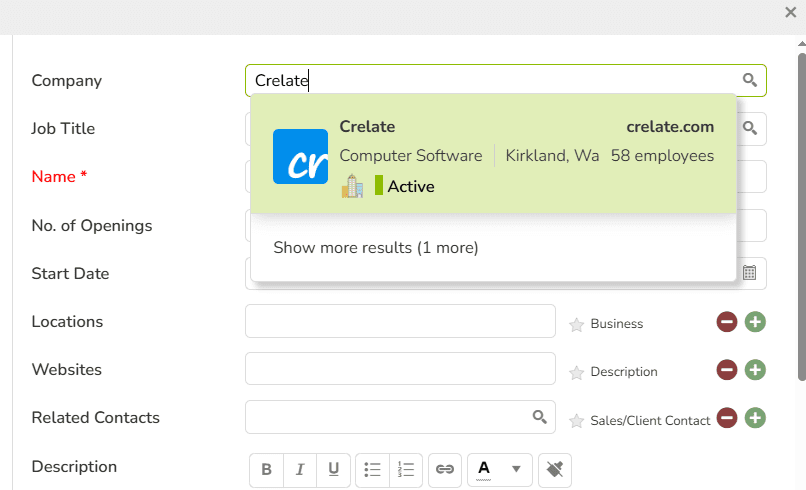This screenshot has height=490, width=806.
Task: Click the Description website type label
Action: click(x=624, y=372)
